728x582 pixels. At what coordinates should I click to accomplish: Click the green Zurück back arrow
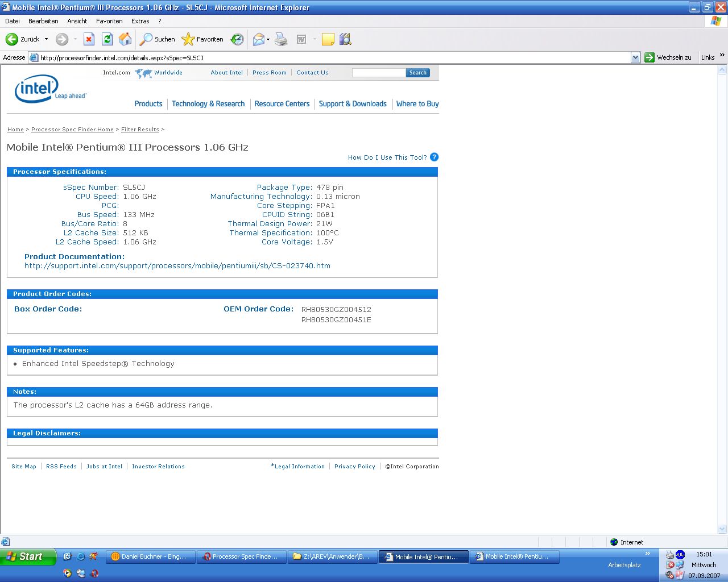click(x=12, y=39)
